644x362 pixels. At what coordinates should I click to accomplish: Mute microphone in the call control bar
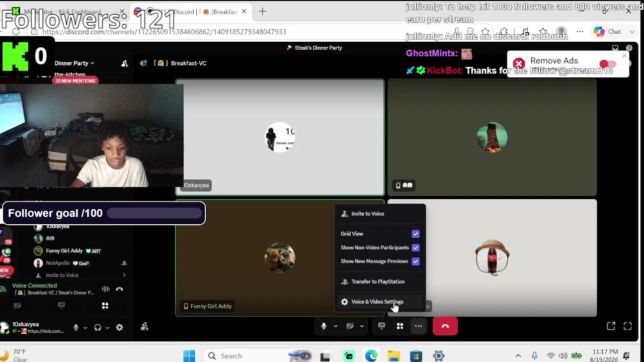point(324,326)
